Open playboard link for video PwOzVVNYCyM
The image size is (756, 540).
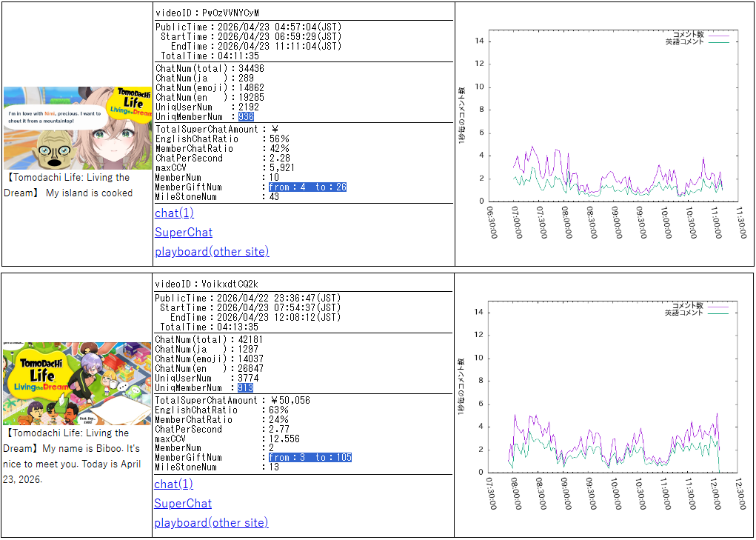(212, 252)
